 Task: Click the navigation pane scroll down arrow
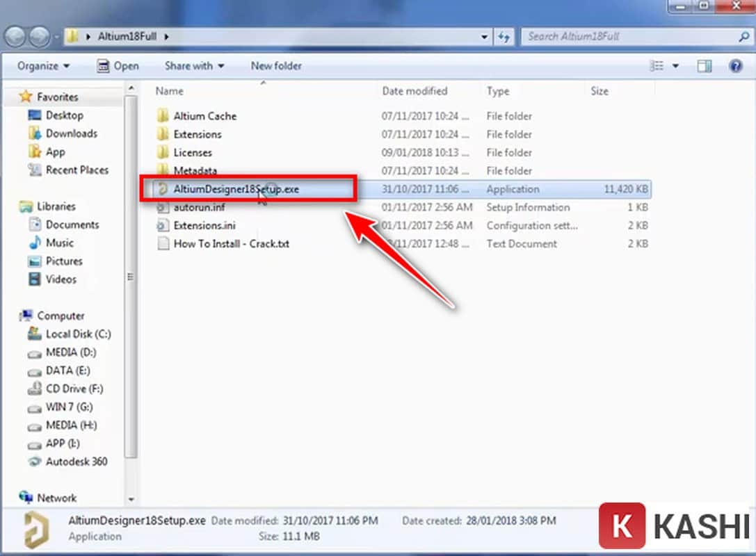point(131,499)
